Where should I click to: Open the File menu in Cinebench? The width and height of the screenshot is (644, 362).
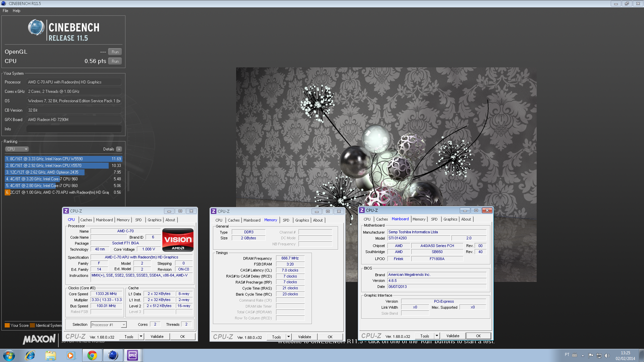coord(5,11)
